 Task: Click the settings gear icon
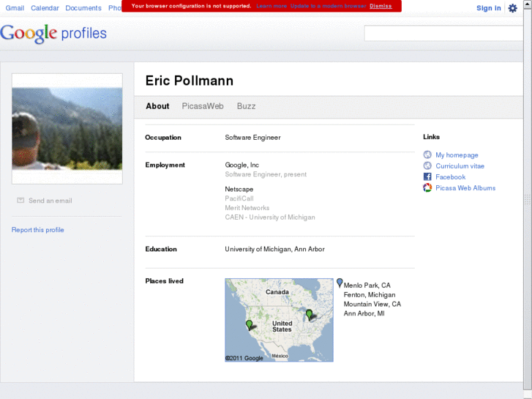click(x=512, y=8)
